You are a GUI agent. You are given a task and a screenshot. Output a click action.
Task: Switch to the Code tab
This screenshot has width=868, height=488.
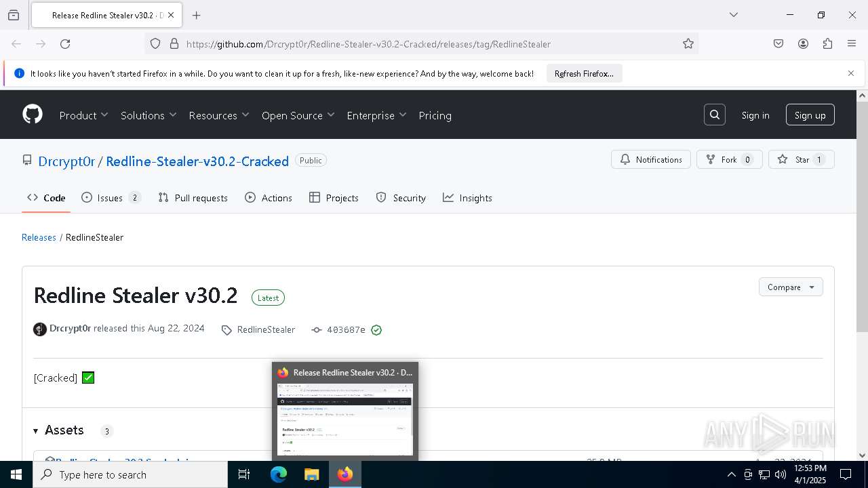tap(46, 198)
